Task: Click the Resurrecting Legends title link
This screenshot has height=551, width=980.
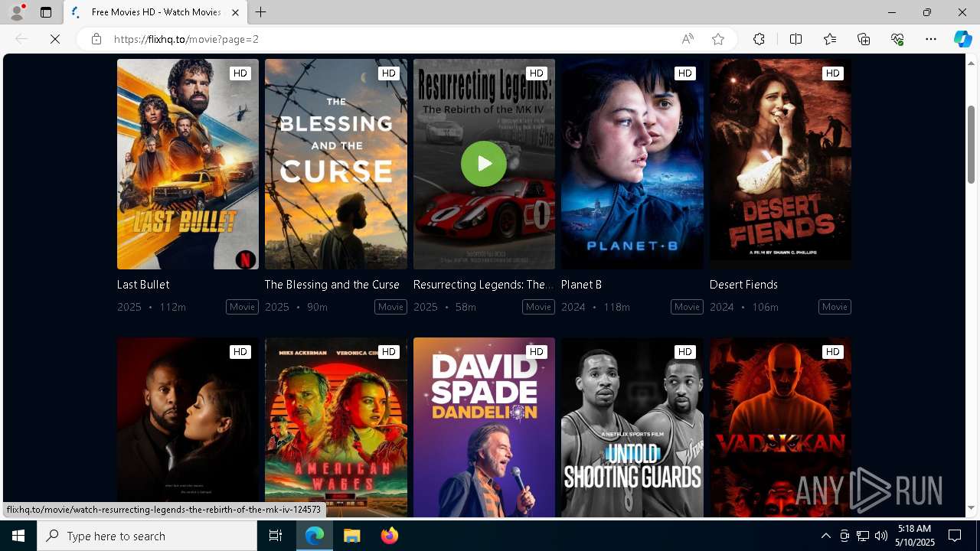Action: [483, 284]
